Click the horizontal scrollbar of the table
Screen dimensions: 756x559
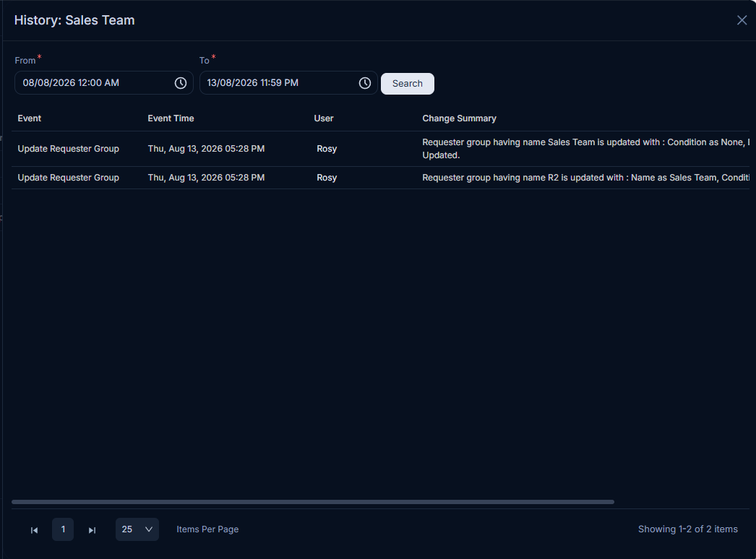click(x=313, y=502)
